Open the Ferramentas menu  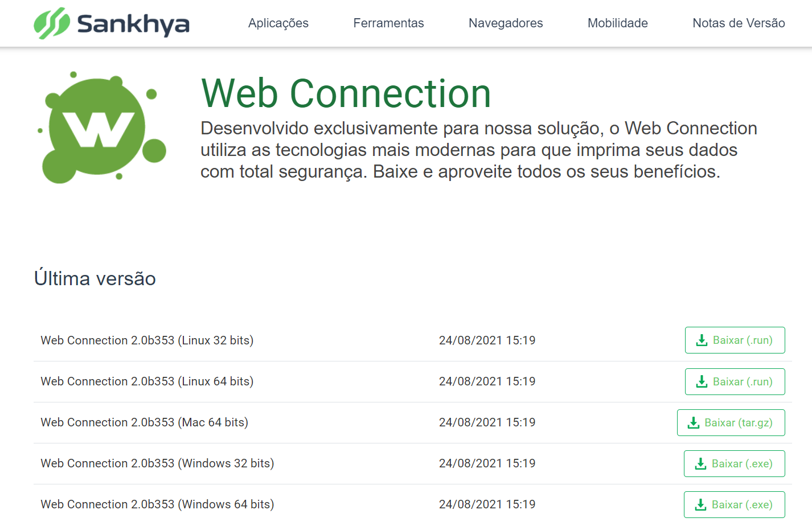click(388, 23)
